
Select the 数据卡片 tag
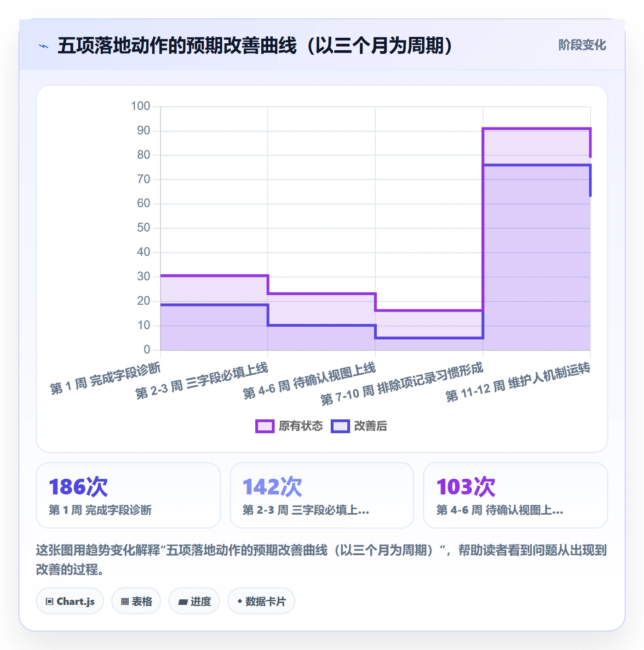(x=261, y=601)
